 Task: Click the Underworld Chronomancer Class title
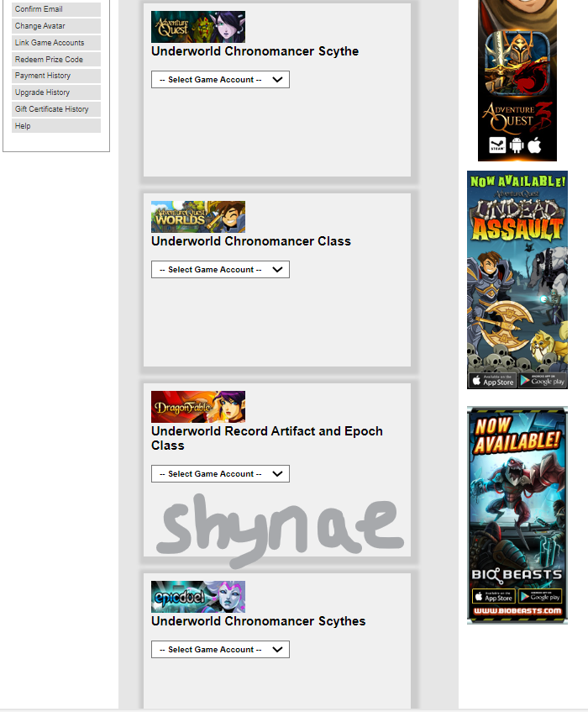[x=251, y=241]
